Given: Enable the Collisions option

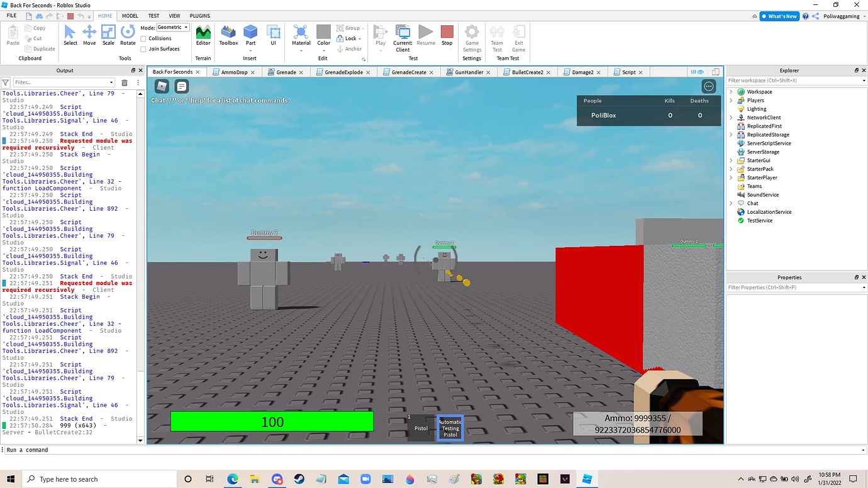Looking at the screenshot, I should (x=144, y=38).
